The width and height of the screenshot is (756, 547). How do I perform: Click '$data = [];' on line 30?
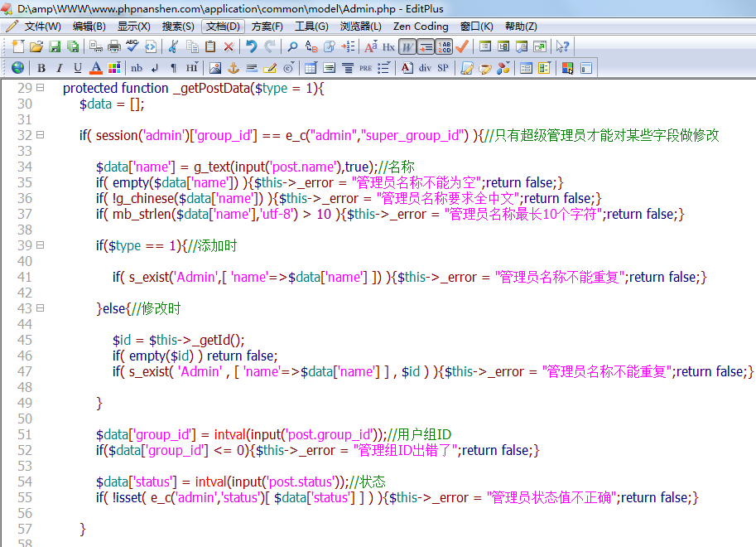tap(112, 104)
